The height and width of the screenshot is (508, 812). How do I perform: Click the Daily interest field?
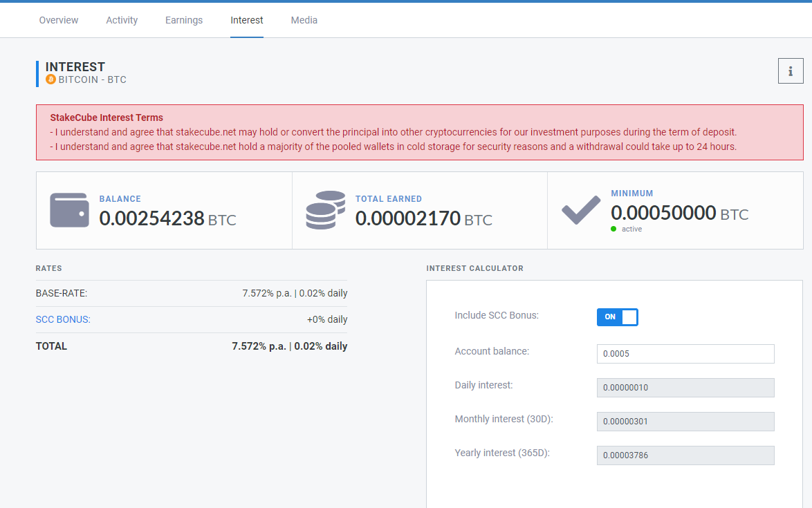[x=685, y=388]
